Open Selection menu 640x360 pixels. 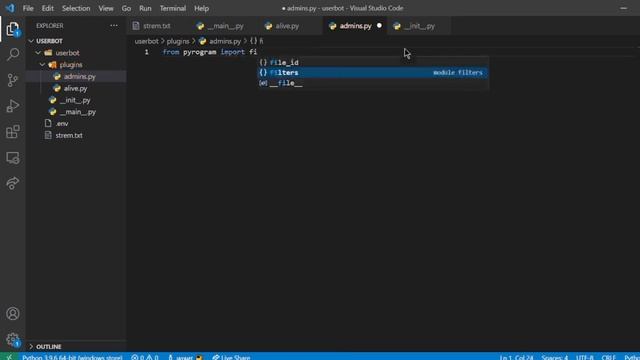pos(76,8)
